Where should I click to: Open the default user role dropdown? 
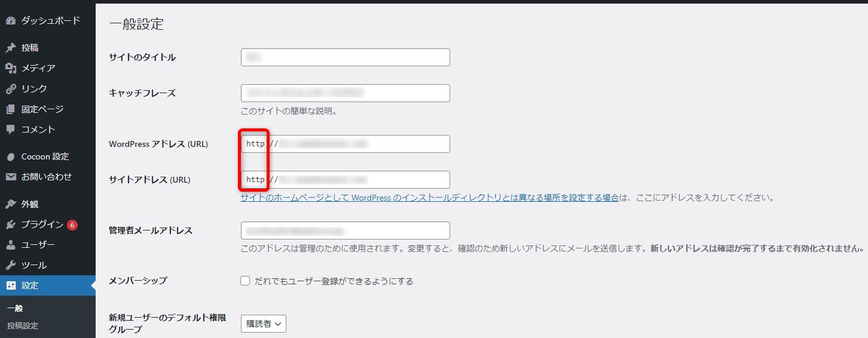tap(264, 324)
